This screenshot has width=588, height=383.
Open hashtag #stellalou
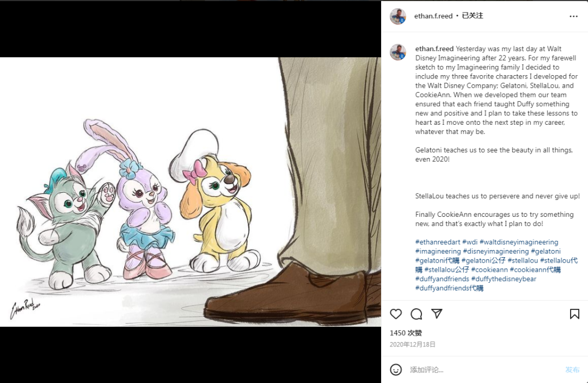pyautogui.click(x=523, y=260)
